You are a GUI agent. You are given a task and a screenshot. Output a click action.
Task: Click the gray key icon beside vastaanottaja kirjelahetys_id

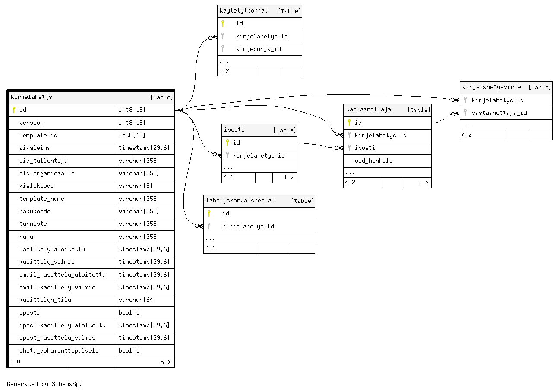(349, 135)
